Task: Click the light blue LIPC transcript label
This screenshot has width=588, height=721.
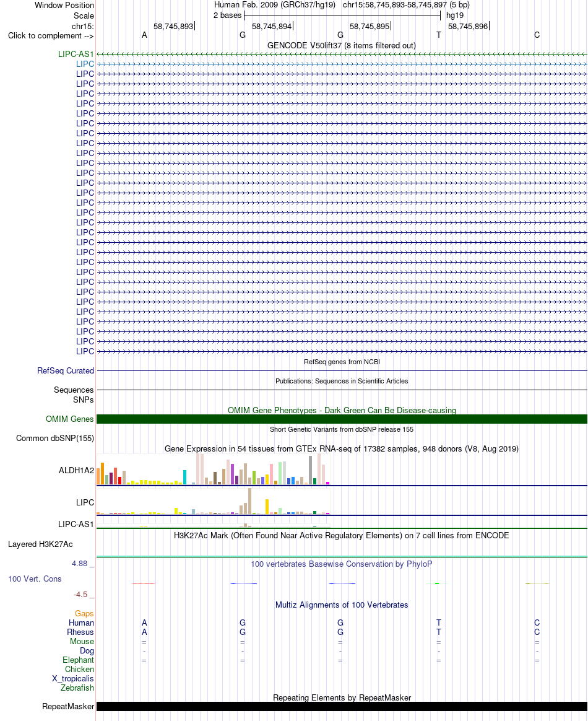Action: tap(85, 64)
